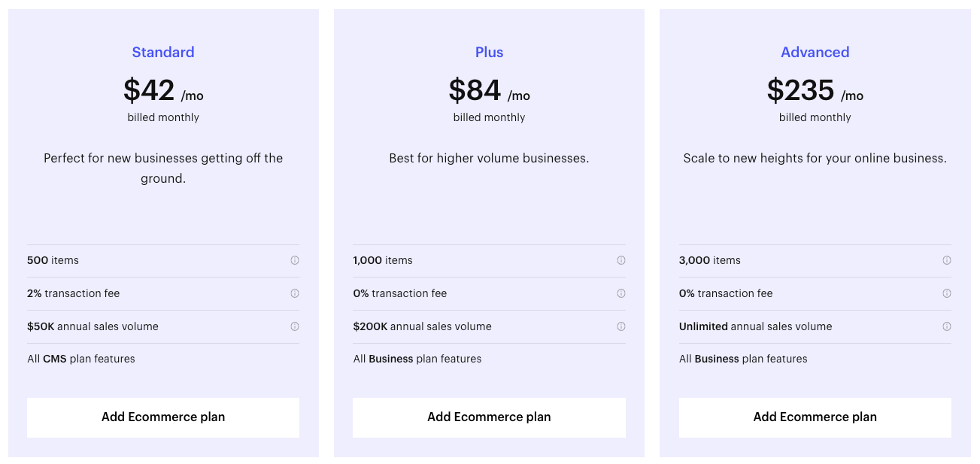Click the $42 /mo price

[163, 91]
